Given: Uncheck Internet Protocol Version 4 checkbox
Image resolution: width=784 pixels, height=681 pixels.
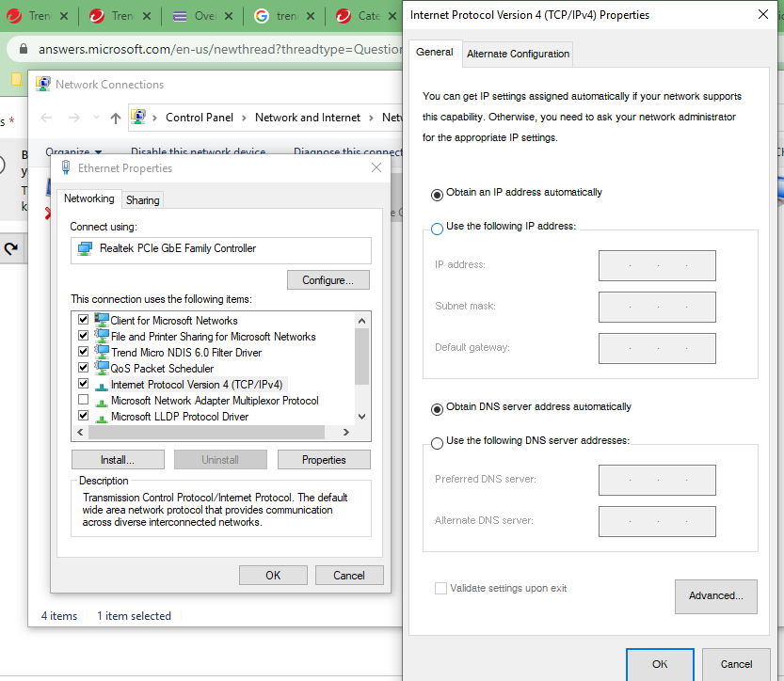Looking at the screenshot, I should [x=84, y=383].
